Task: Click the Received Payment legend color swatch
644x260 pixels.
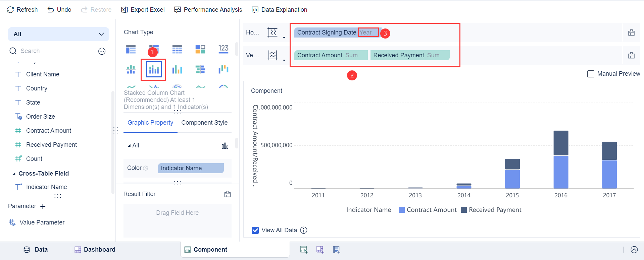Action: tap(464, 210)
